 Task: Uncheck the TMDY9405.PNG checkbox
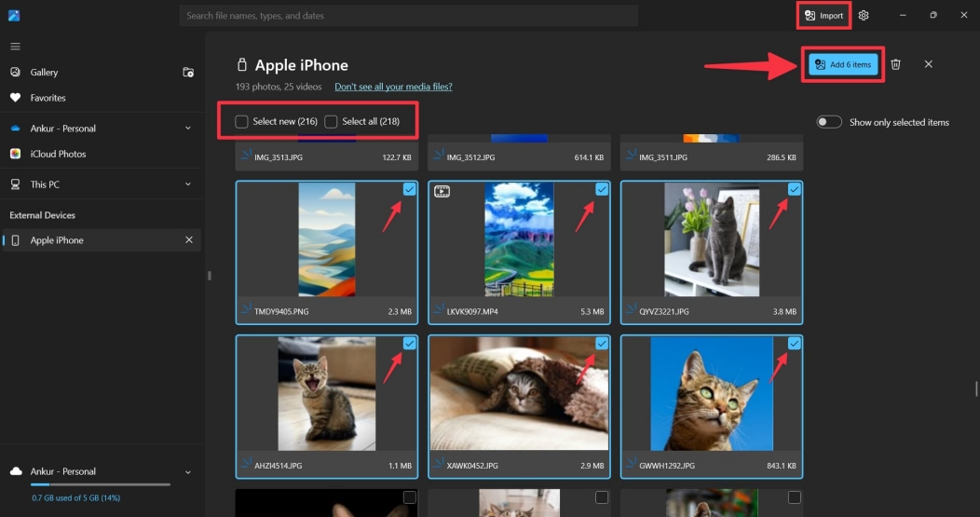[409, 189]
